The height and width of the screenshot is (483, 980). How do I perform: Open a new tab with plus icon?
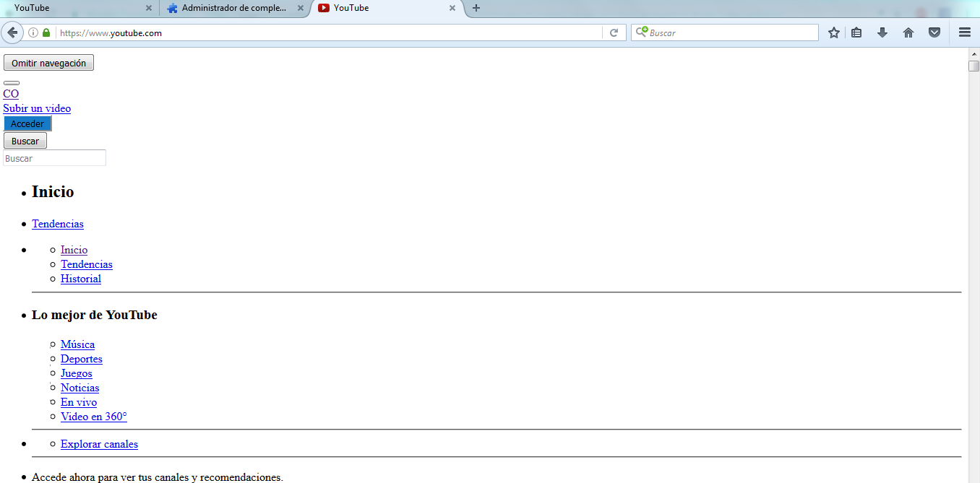tap(476, 8)
